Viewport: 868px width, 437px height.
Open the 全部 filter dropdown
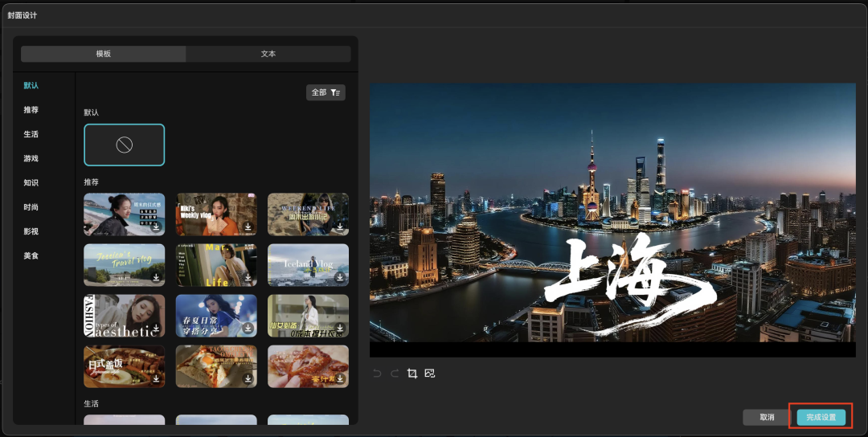point(325,92)
